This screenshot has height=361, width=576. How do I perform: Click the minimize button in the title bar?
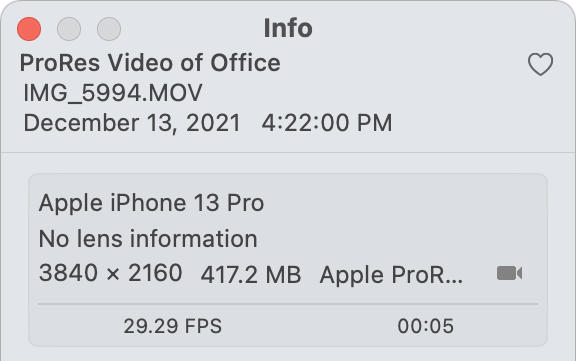click(69, 29)
